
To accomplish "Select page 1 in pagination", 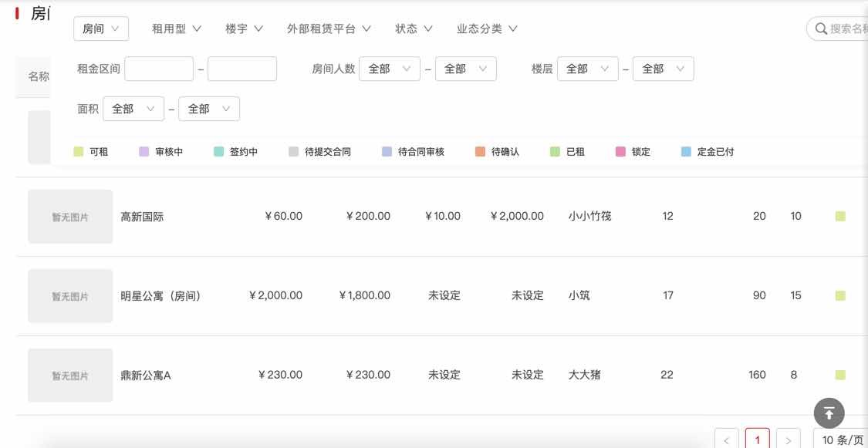I will click(x=758, y=440).
